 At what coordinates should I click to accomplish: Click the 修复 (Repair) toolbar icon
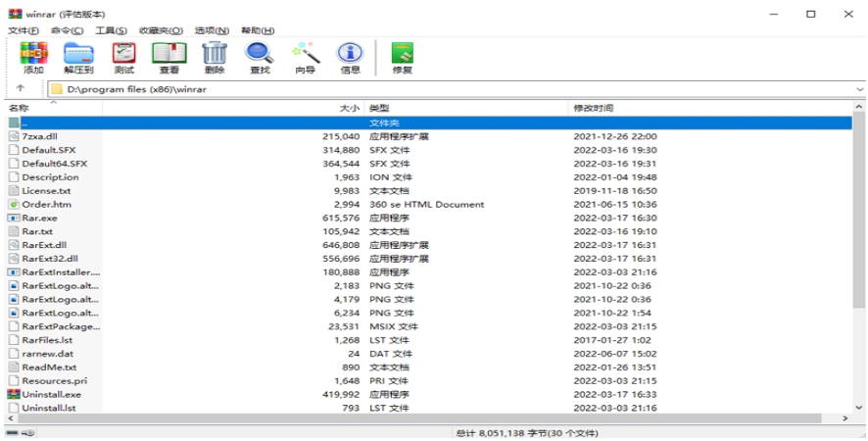402,57
